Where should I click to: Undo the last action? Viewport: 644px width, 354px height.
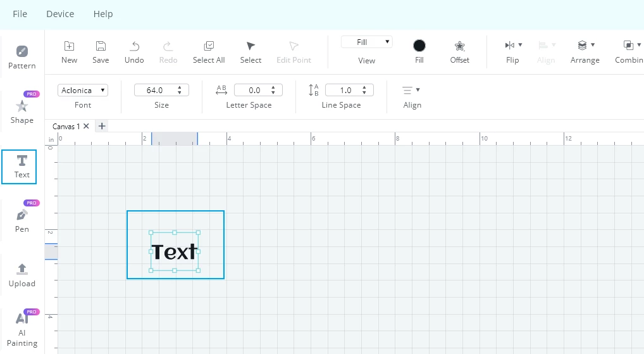(x=134, y=52)
